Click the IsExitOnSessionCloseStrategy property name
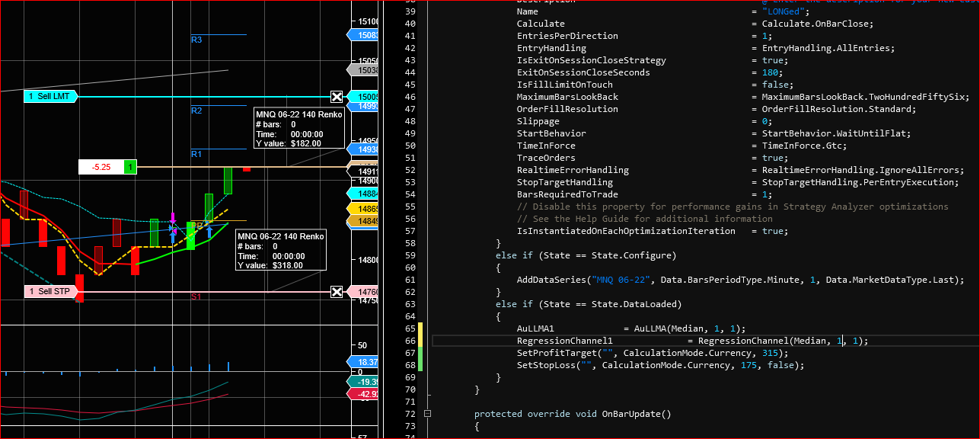The height and width of the screenshot is (439, 980). pyautogui.click(x=592, y=60)
